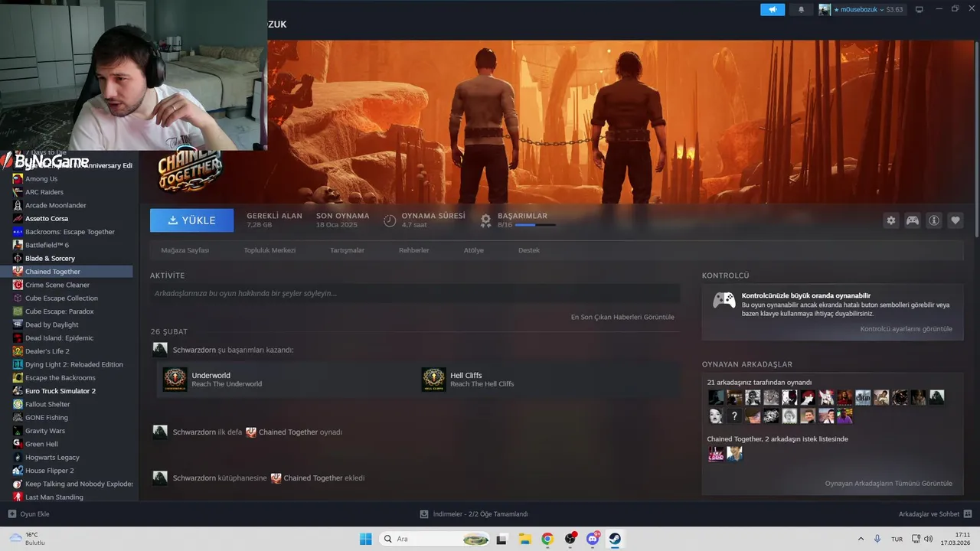Open Oynayan Arkadaşların Tümünü Görüntüle link
This screenshot has height=551, width=980.
[889, 484]
